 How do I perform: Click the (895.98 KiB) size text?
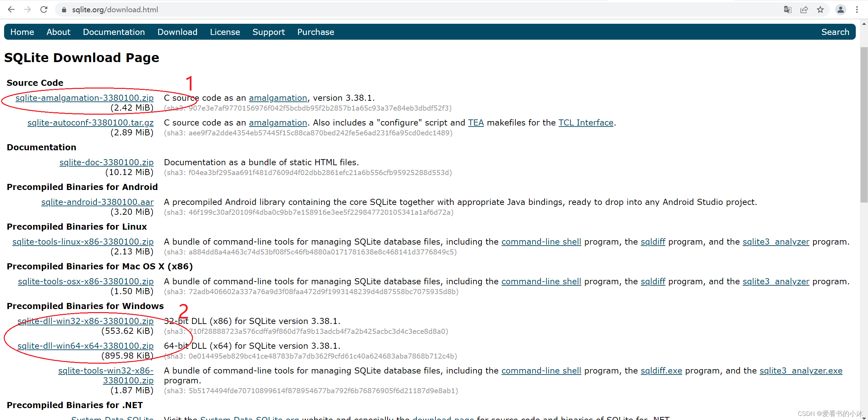click(x=127, y=356)
